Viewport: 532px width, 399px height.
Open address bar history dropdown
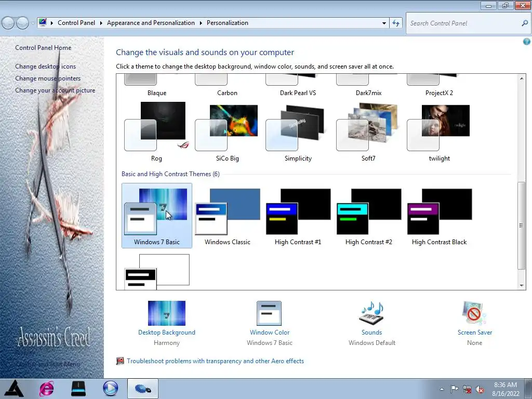(384, 23)
